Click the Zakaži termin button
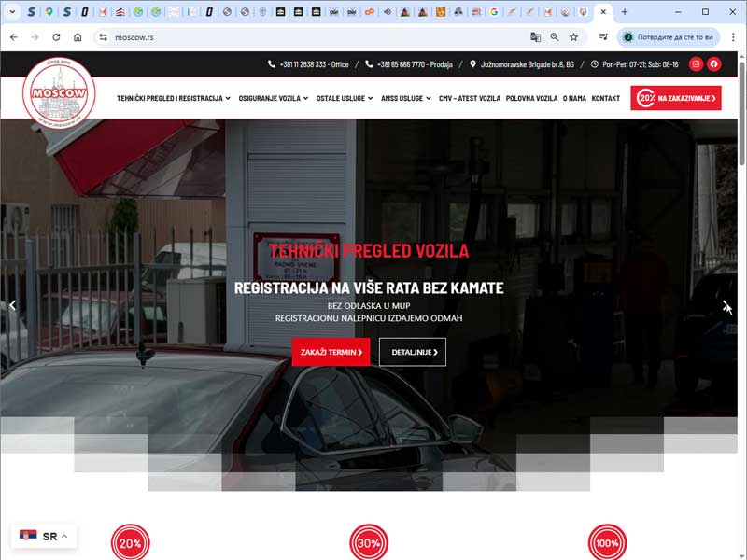The height and width of the screenshot is (560, 747). coord(331,352)
